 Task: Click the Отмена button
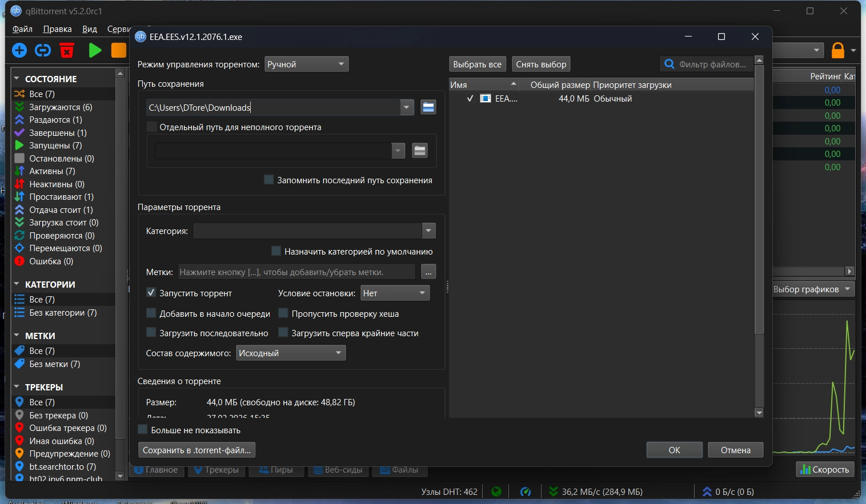[736, 450]
